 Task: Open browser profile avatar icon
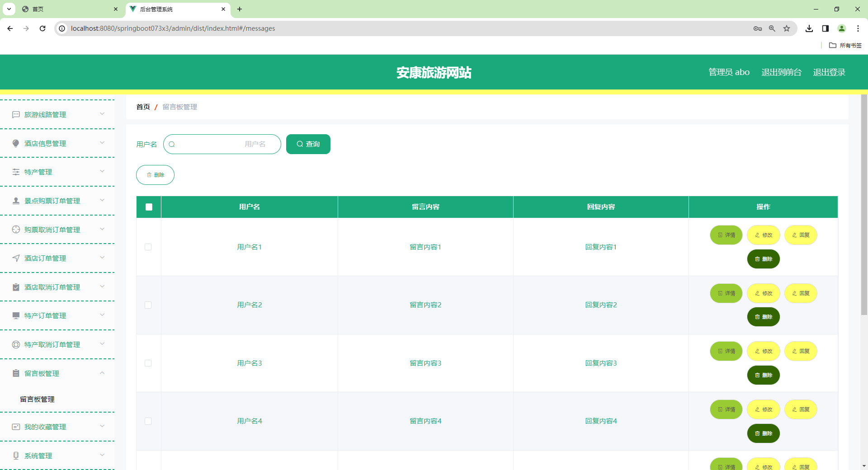coord(842,28)
